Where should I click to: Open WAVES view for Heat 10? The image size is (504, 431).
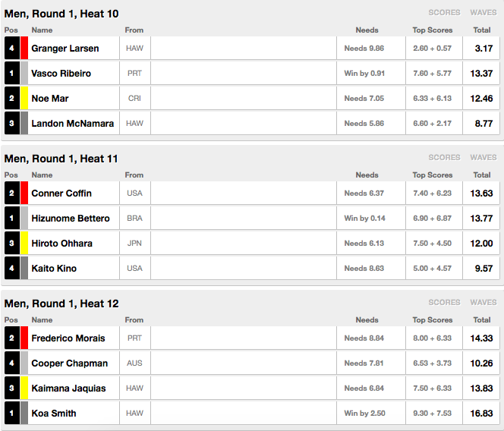[483, 13]
